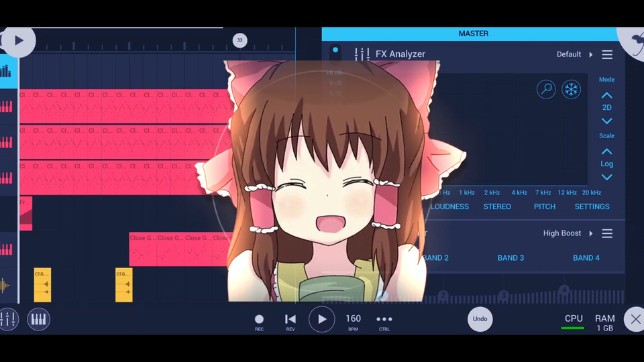
Task: Select the first yellow cra audio clip
Action: pos(42,285)
